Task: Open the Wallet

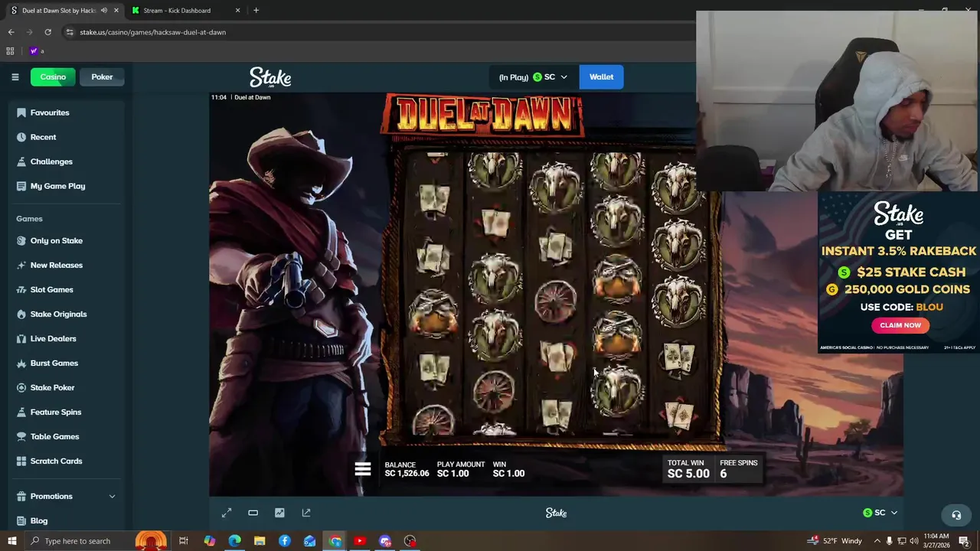Action: pos(601,77)
